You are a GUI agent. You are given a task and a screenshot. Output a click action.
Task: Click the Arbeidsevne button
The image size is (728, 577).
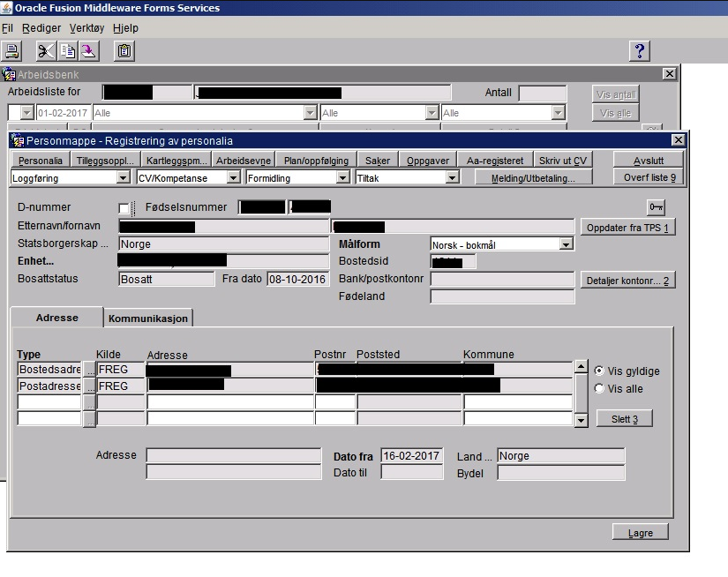click(244, 161)
